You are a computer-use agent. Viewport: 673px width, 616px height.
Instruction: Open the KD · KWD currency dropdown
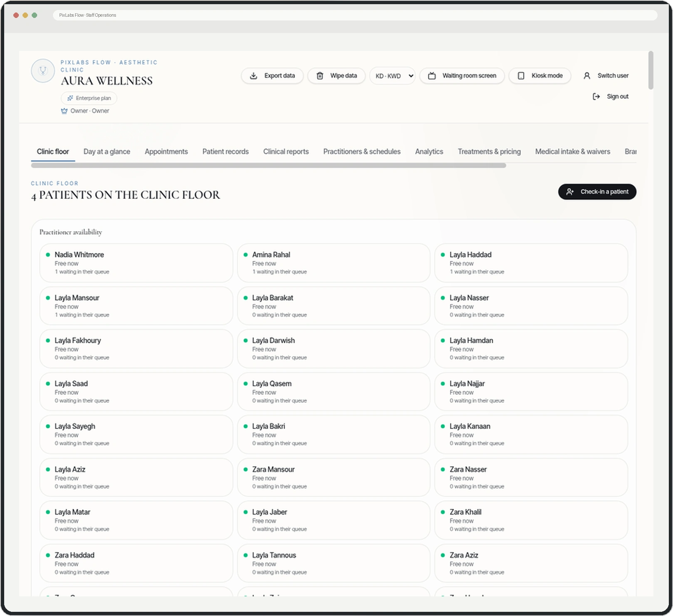click(x=393, y=76)
